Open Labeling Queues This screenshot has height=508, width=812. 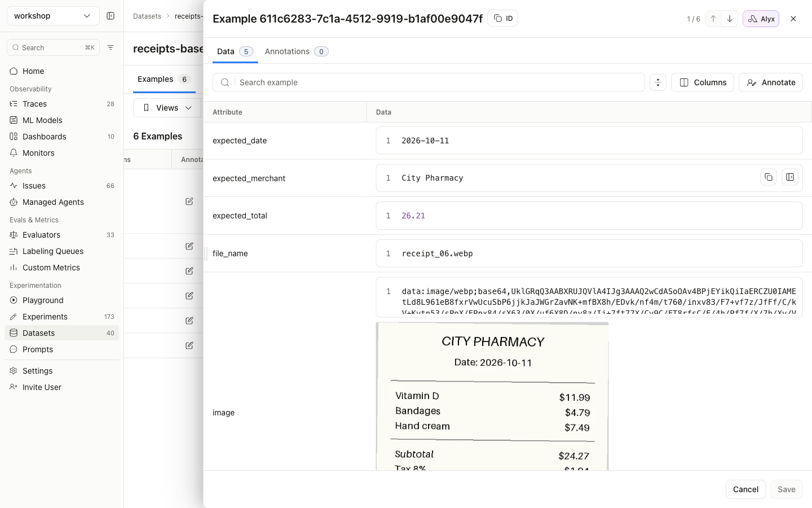point(62,251)
